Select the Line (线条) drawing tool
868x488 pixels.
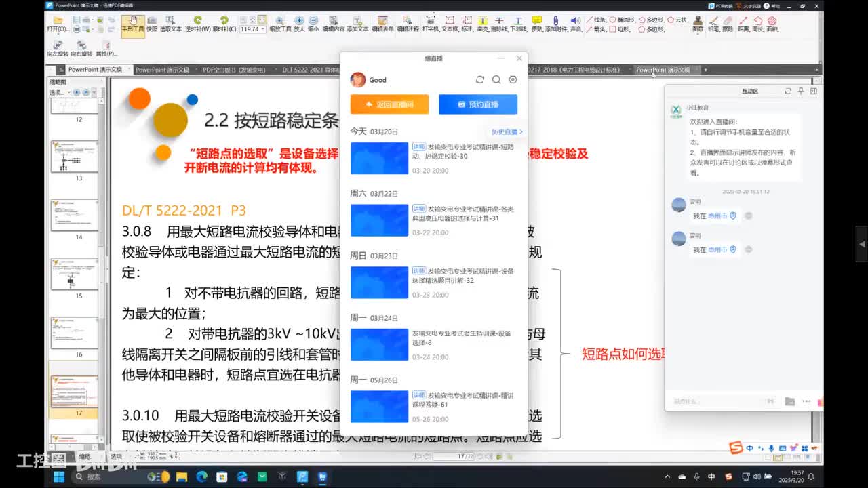(596, 20)
